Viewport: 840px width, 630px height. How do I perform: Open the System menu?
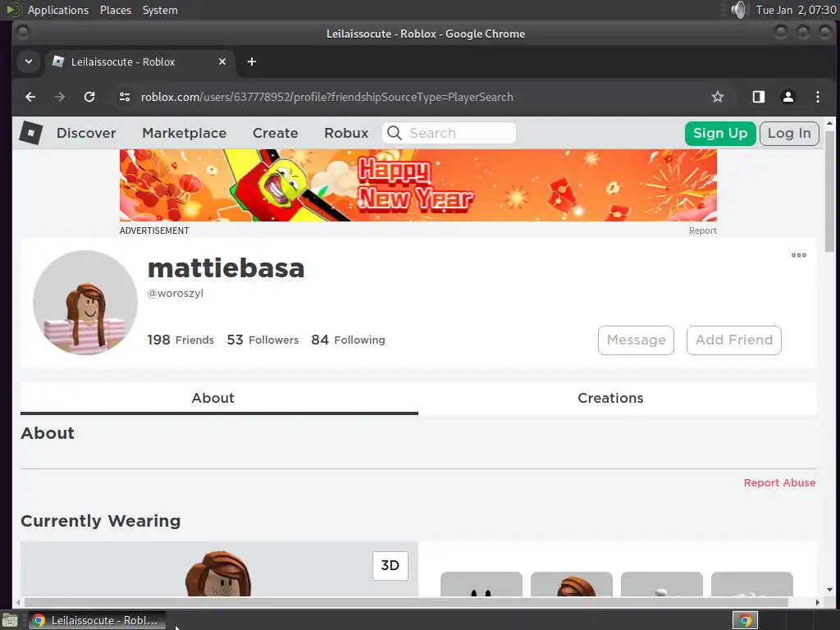[x=160, y=10]
